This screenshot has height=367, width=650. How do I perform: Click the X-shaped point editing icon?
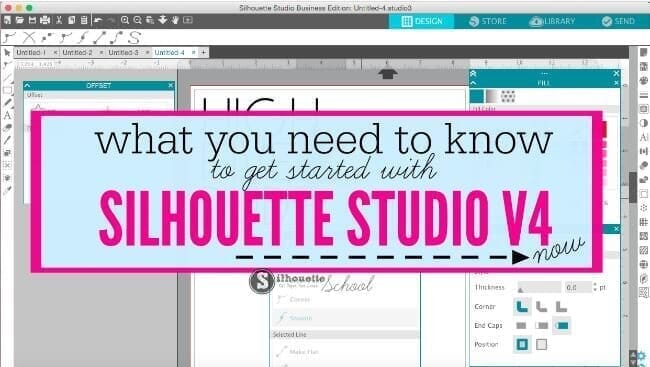coord(29,38)
